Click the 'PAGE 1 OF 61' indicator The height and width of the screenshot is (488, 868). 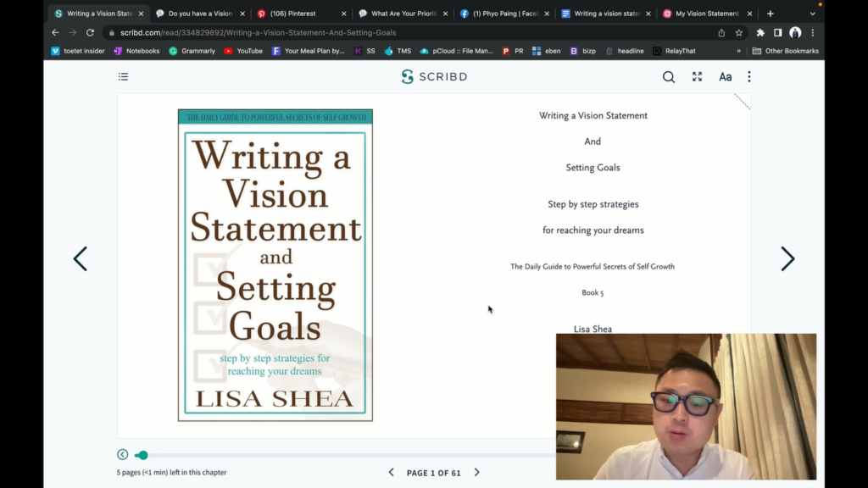(433, 473)
